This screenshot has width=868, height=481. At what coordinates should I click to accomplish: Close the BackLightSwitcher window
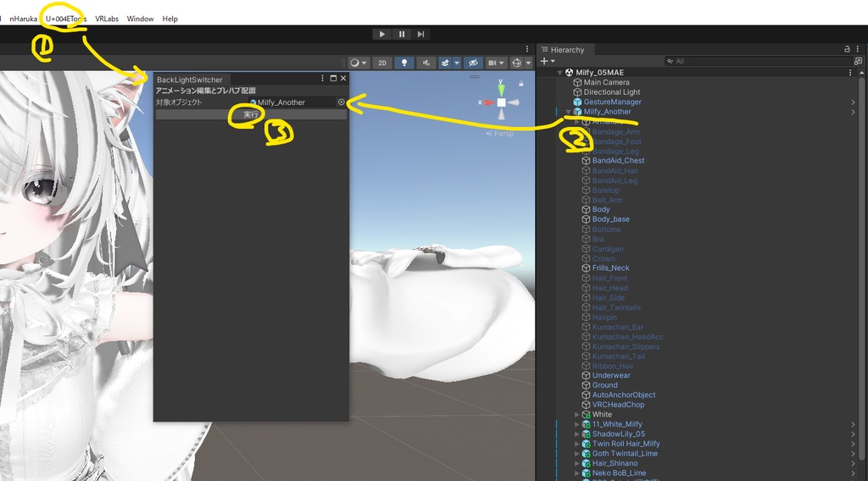pyautogui.click(x=343, y=79)
